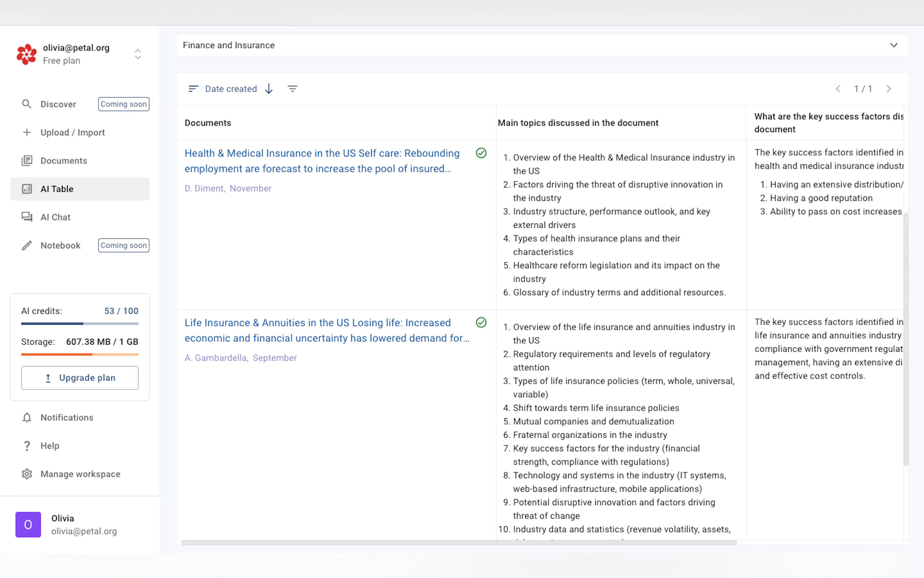Open Documents from the sidebar

coord(64,161)
